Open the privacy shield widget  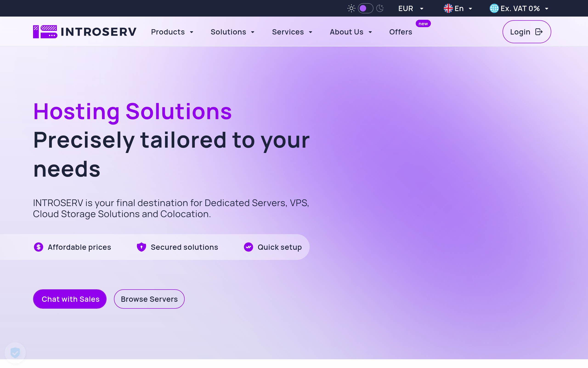click(15, 353)
